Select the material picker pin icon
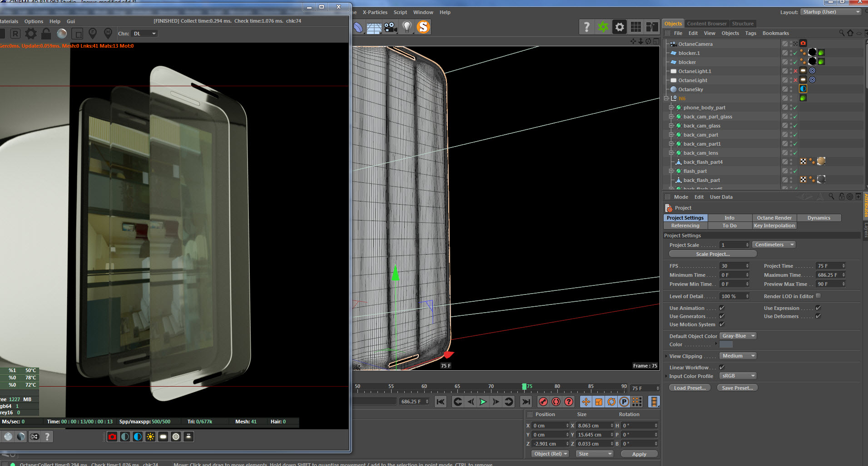This screenshot has width=868, height=466. click(x=108, y=33)
